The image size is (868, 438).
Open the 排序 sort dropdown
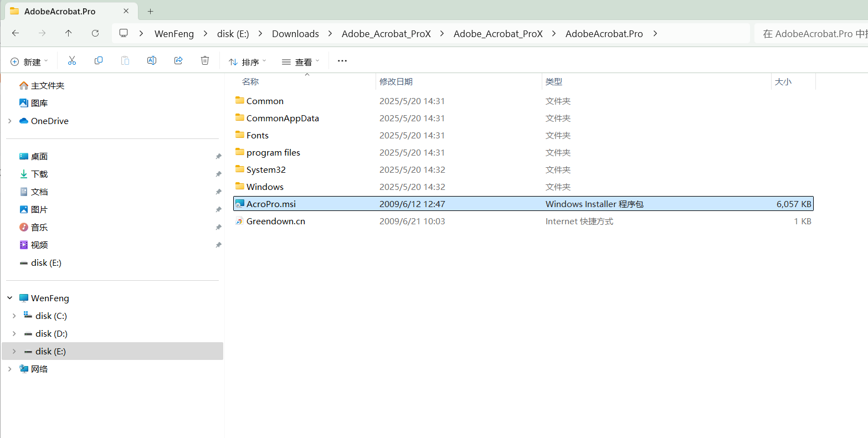pos(248,61)
